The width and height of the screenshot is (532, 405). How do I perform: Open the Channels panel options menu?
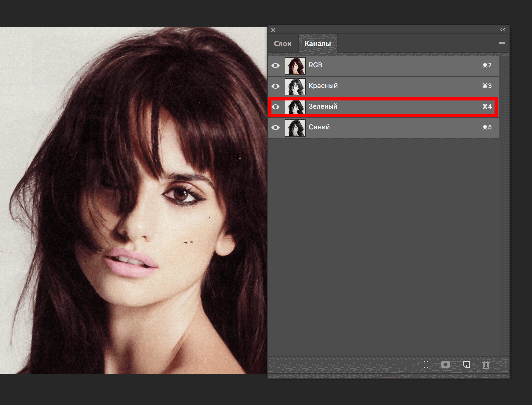tap(502, 43)
